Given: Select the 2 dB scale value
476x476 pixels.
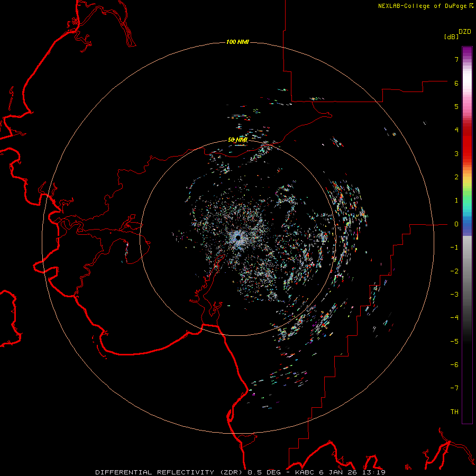Looking at the screenshot, I should pos(456,177).
